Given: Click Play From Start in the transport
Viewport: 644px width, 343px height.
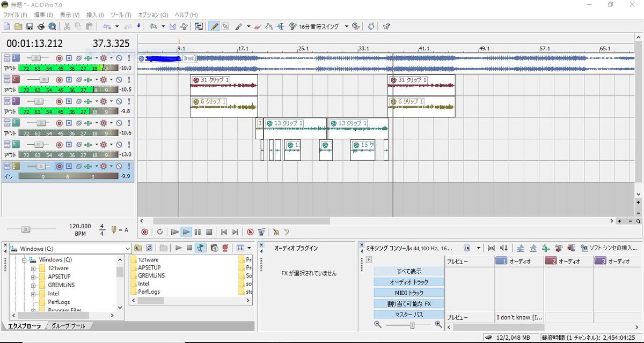Looking at the screenshot, I should (174, 232).
